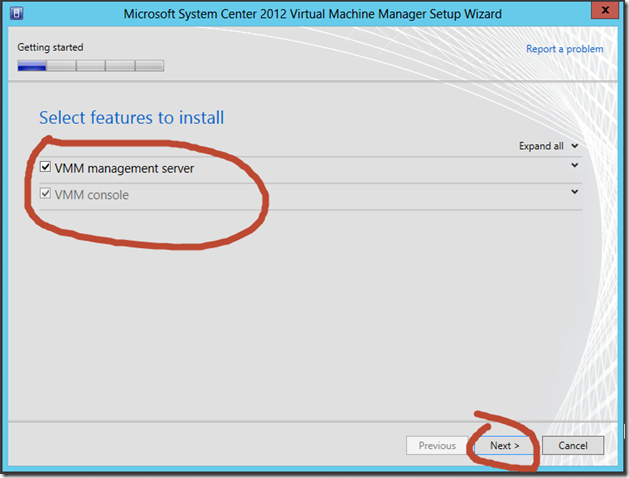
Task: Click the Getting started progress bar
Action: click(91, 65)
